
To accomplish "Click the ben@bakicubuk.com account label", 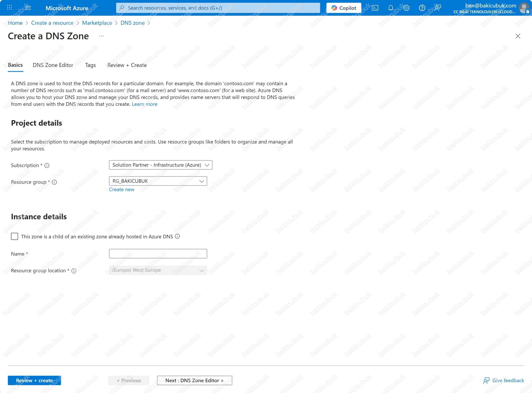I will coord(491,5).
